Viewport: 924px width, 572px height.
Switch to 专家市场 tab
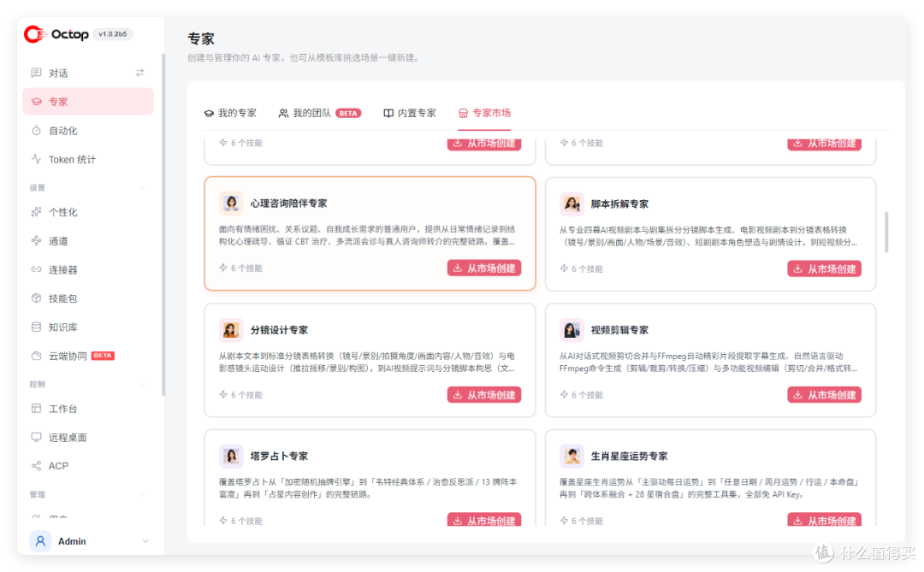(x=484, y=113)
